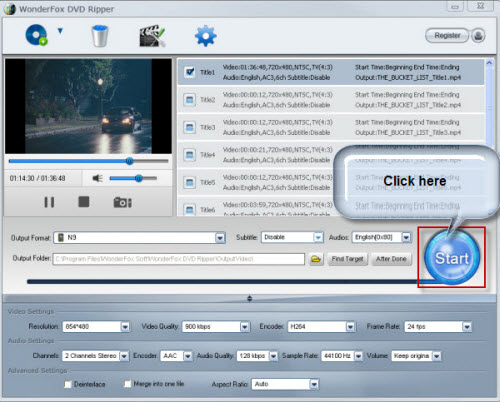The height and width of the screenshot is (402, 500).
Task: Check the Title6 checkbox
Action: coord(190,209)
